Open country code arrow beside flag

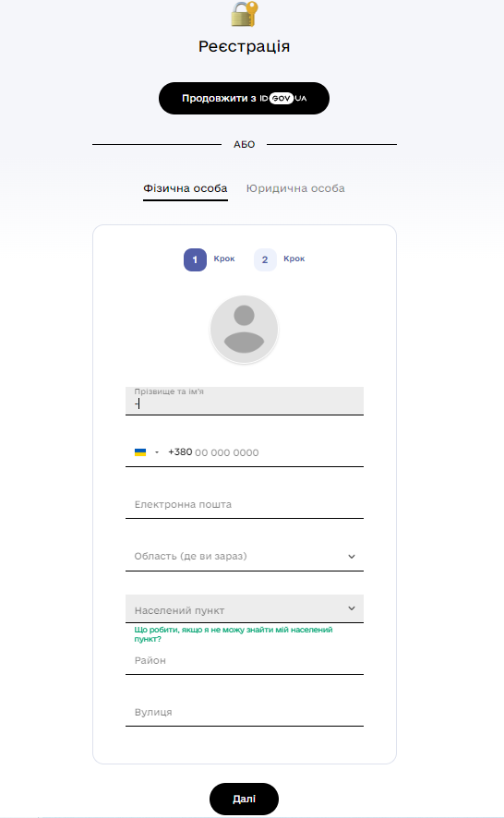(157, 452)
